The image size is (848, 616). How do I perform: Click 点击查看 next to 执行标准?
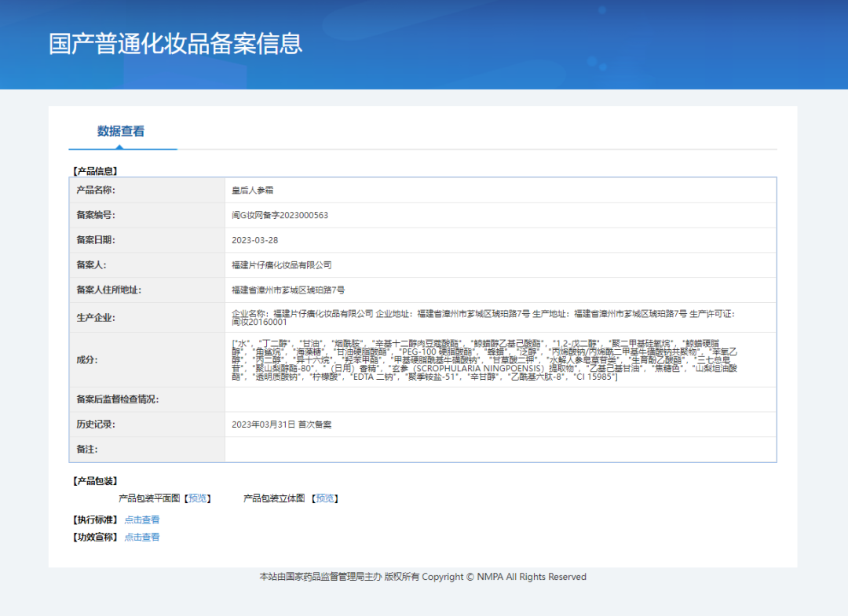pos(141,519)
